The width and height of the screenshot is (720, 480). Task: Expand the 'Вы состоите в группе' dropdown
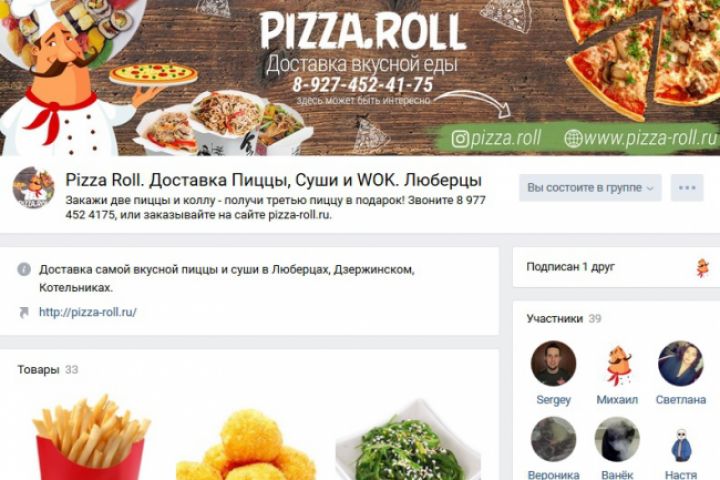pos(590,188)
